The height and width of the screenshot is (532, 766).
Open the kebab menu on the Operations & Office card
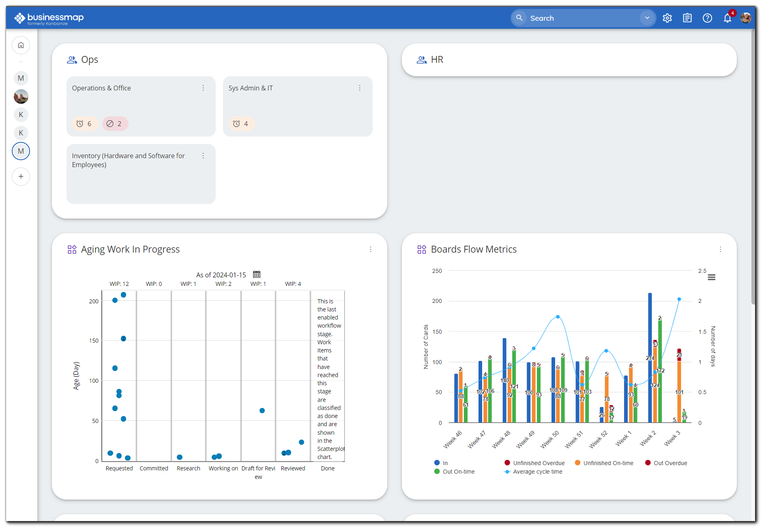coord(203,88)
